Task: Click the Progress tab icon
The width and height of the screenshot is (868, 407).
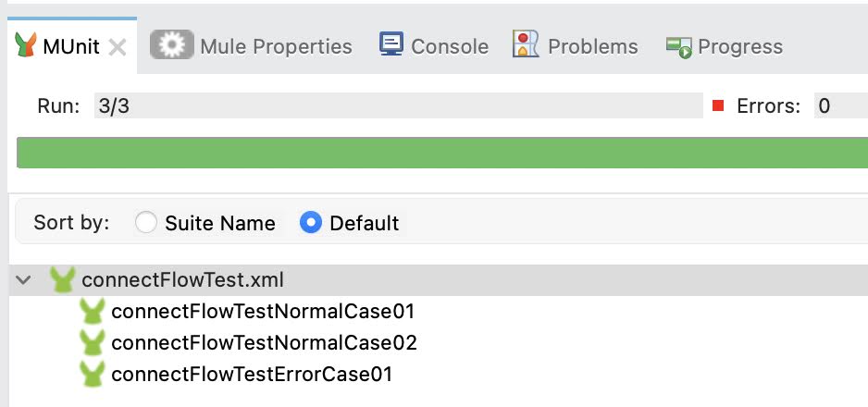Action: [678, 47]
